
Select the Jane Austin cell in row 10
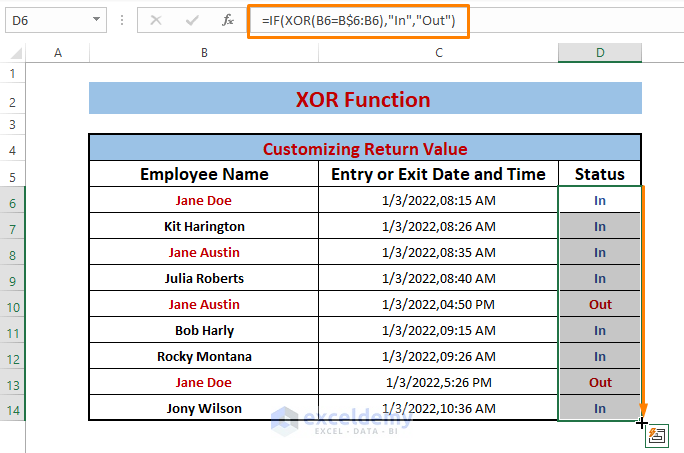pos(204,304)
